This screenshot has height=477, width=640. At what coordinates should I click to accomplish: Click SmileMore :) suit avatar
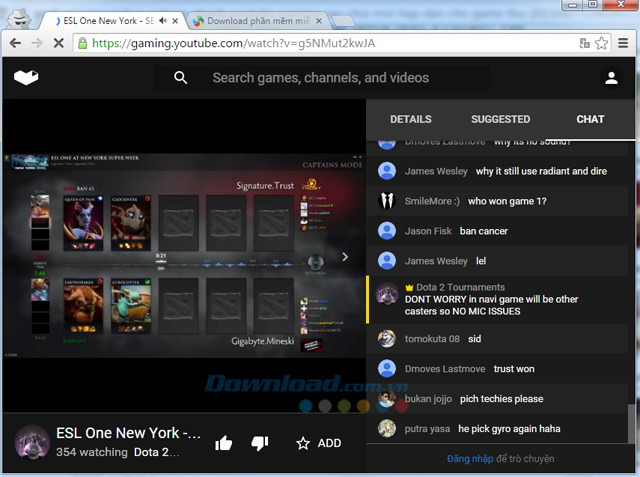pos(387,201)
